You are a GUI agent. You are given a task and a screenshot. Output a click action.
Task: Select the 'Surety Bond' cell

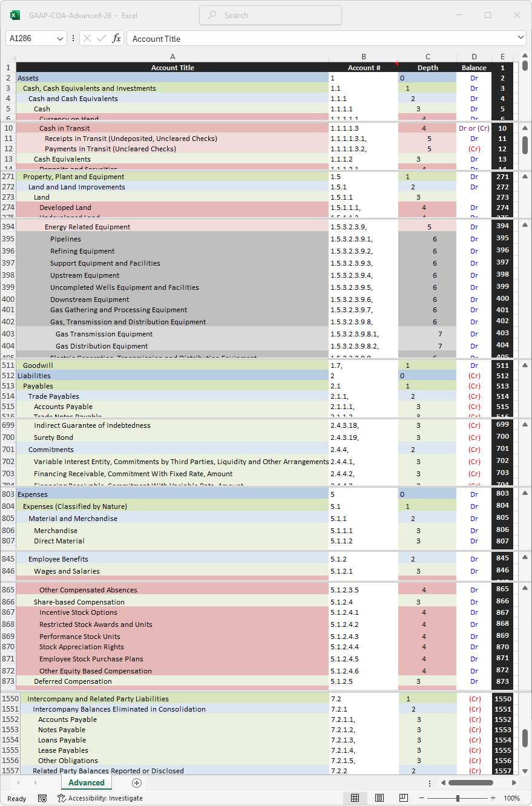tap(172, 437)
